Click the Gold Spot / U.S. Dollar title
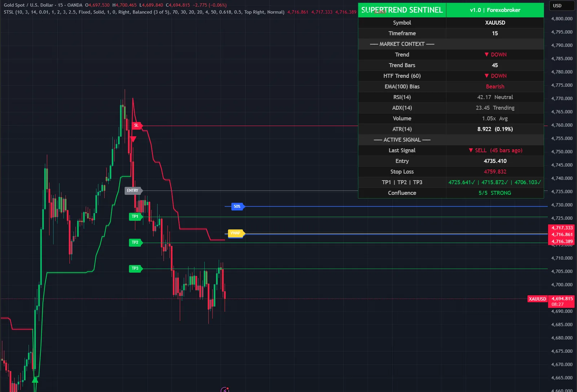Viewport: 577px width, 392px height. coord(28,5)
